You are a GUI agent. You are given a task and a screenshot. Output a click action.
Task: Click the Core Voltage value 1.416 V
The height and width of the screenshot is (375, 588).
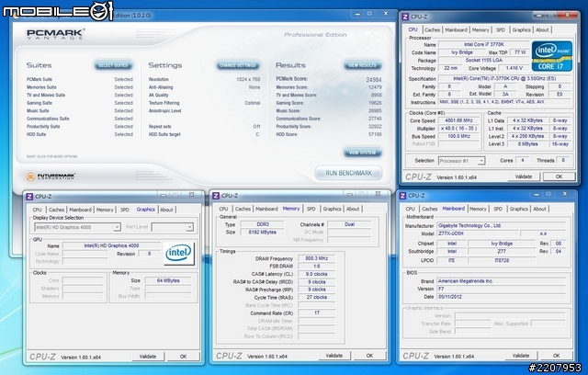514,68
